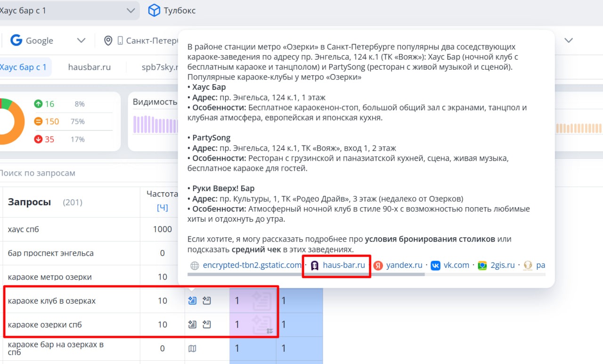Viewport: 603px width, 364px height.
Task: Click blue AI-overview icon in караоке клуб в озерках row
Action: [192, 300]
